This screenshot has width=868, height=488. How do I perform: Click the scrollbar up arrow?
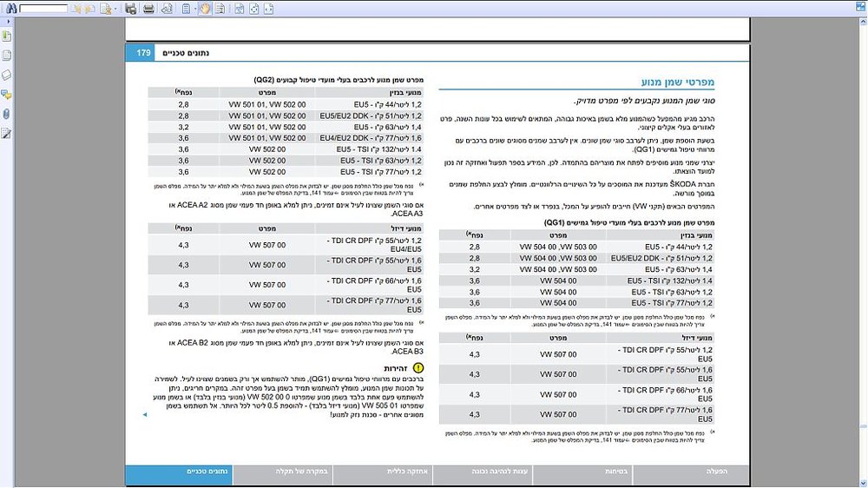[x=863, y=22]
